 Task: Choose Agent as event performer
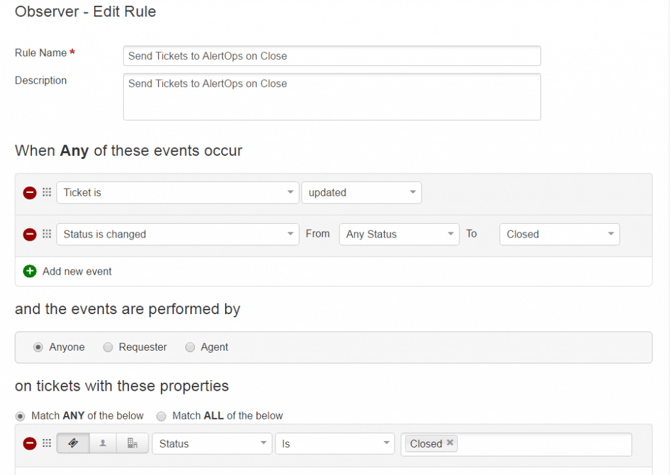click(190, 347)
